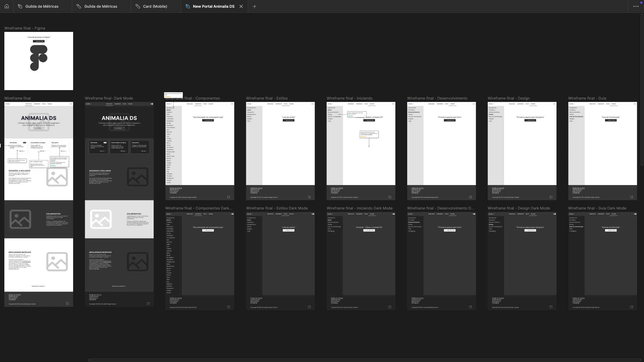Select the Wireframe final - Iniciando frame thumbnail
This screenshot has width=644, height=362.
(361, 151)
